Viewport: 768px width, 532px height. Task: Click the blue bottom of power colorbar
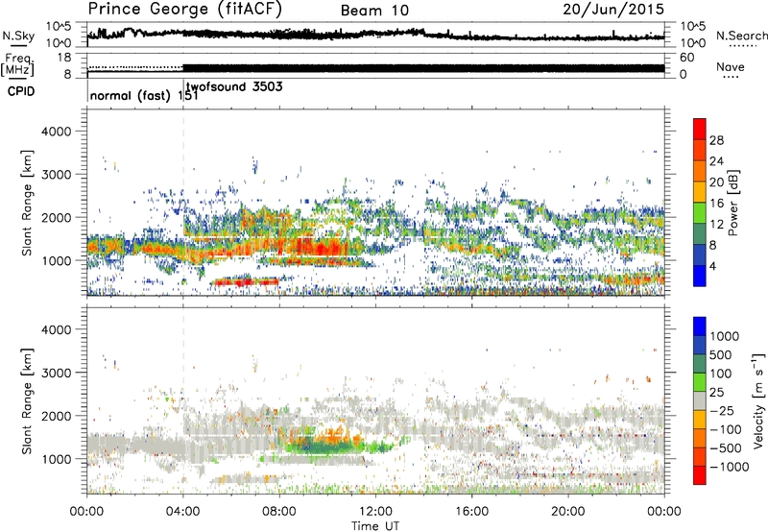pos(700,278)
